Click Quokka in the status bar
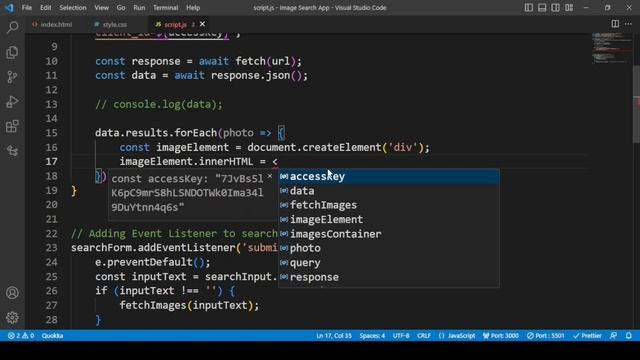 pyautogui.click(x=52, y=336)
